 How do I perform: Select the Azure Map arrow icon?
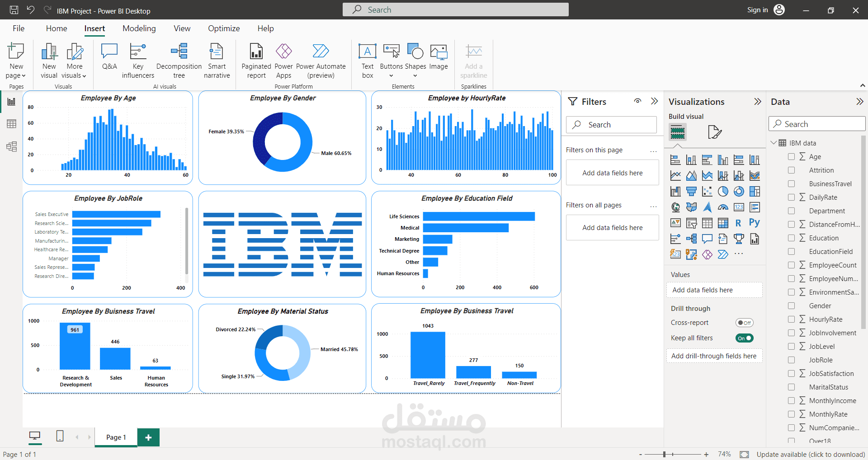click(707, 207)
